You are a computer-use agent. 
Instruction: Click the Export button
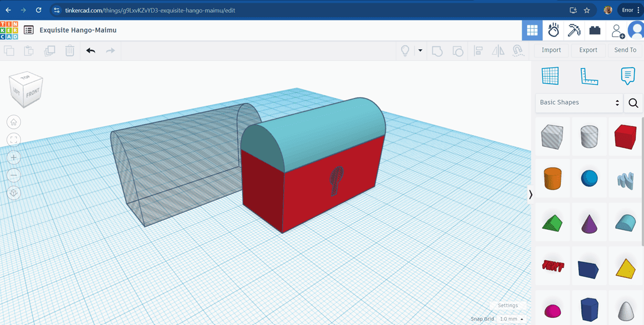click(x=588, y=50)
